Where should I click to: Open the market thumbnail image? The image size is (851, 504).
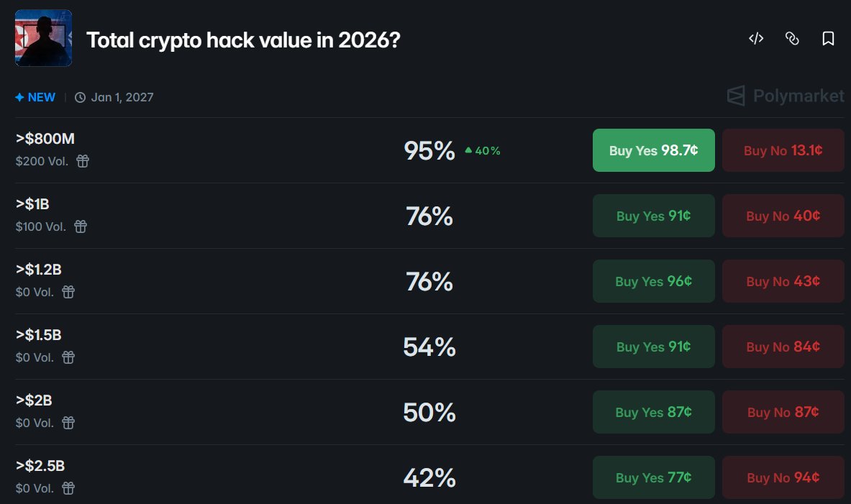[x=43, y=38]
